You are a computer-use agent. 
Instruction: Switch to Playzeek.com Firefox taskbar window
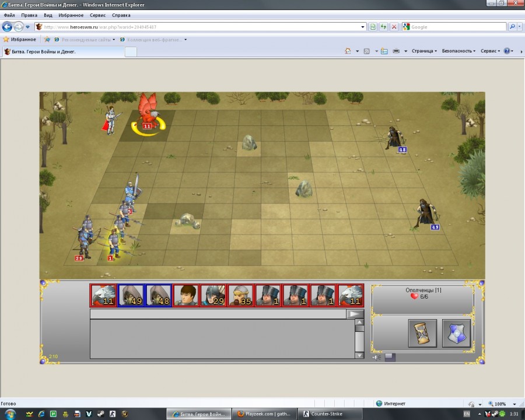click(x=264, y=414)
